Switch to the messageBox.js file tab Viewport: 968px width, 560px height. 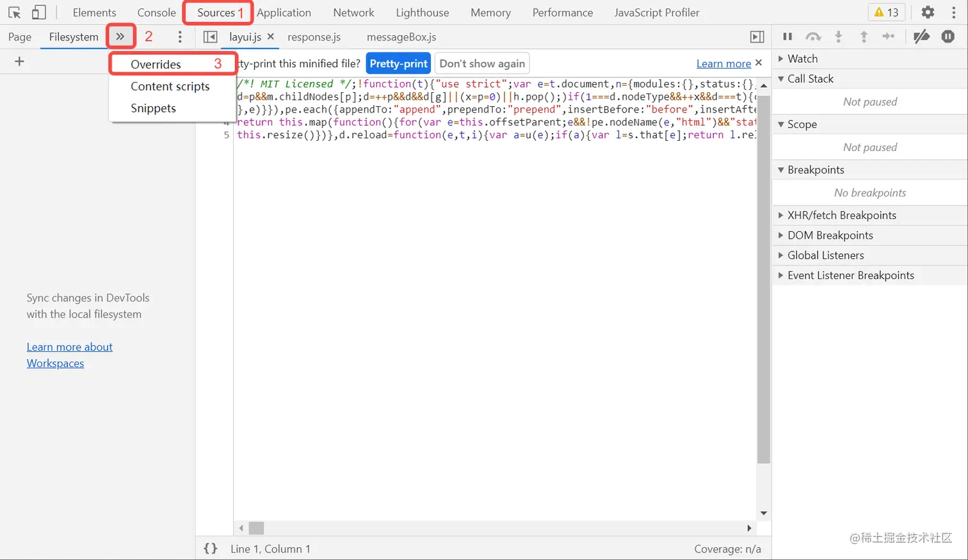tap(401, 37)
